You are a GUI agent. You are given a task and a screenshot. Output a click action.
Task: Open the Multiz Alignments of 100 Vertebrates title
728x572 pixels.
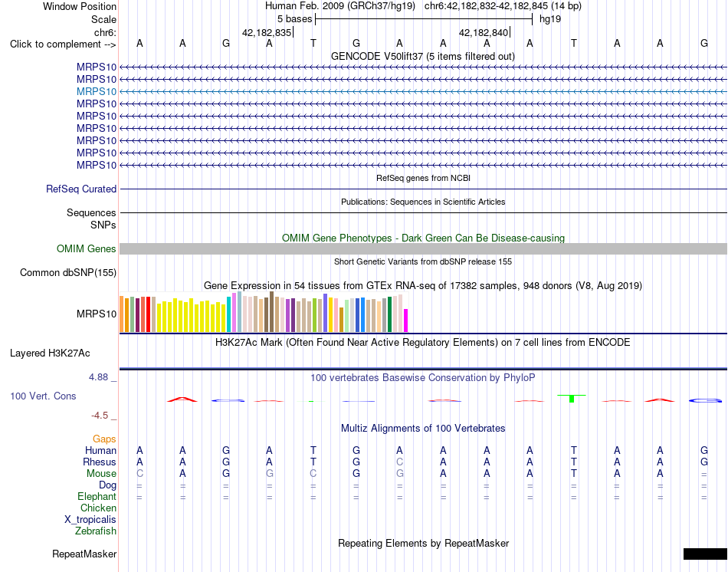[x=423, y=429]
